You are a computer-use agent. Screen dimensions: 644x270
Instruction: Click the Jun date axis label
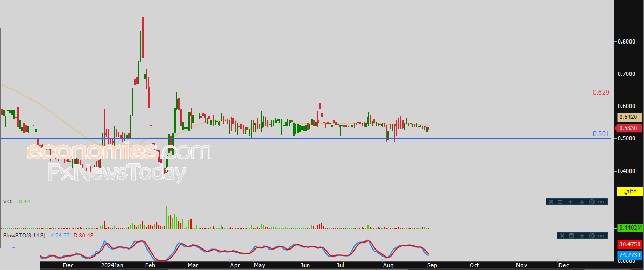[x=305, y=266]
